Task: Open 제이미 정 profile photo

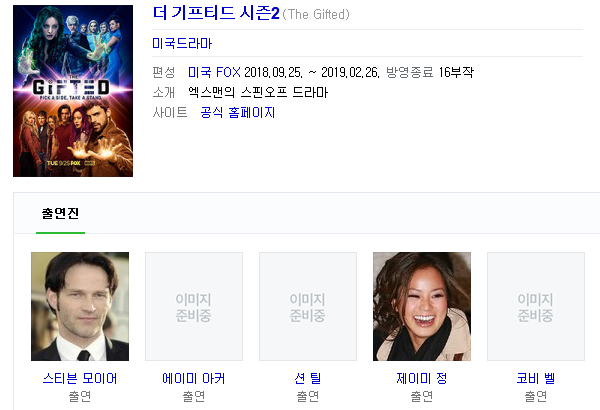Action: pos(422,306)
